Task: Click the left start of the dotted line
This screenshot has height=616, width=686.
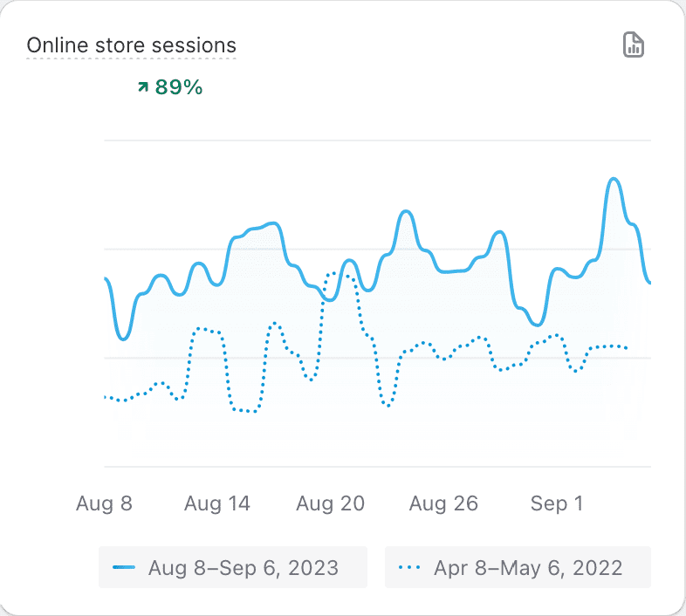Action: pyautogui.click(x=106, y=397)
